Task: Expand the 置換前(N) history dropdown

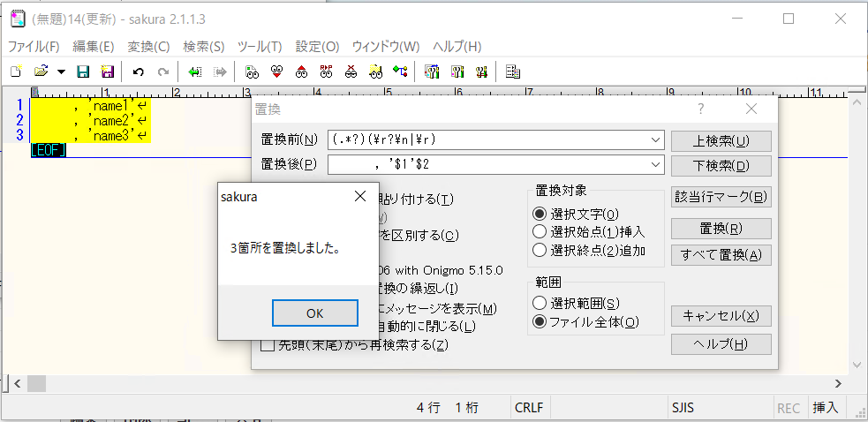Action: coord(655,140)
